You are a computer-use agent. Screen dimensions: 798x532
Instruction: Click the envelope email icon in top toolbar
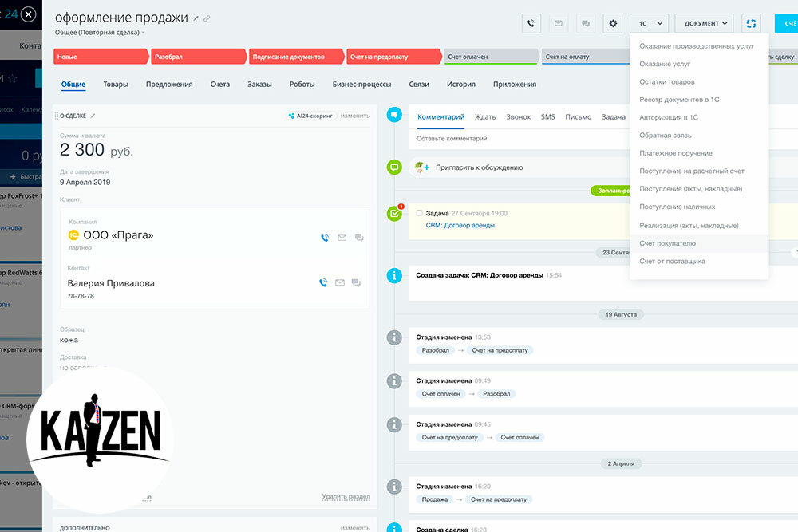click(x=559, y=23)
